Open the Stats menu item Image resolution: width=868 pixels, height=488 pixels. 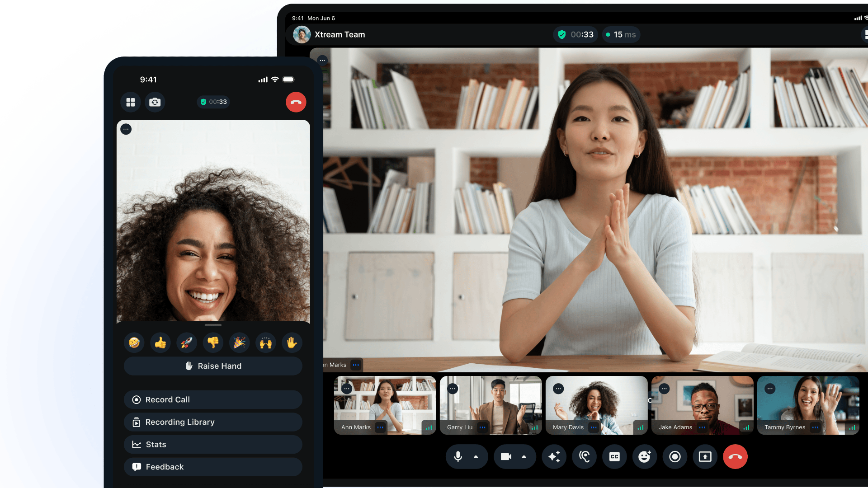(x=213, y=444)
